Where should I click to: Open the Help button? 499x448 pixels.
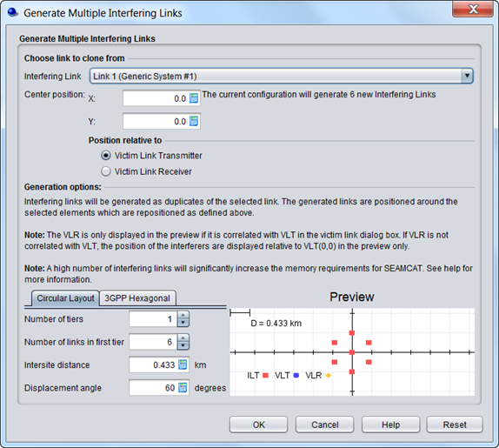(390, 425)
